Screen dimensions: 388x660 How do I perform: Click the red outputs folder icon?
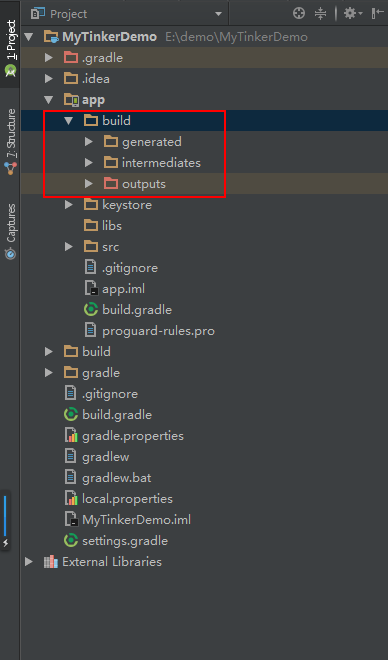coord(111,184)
